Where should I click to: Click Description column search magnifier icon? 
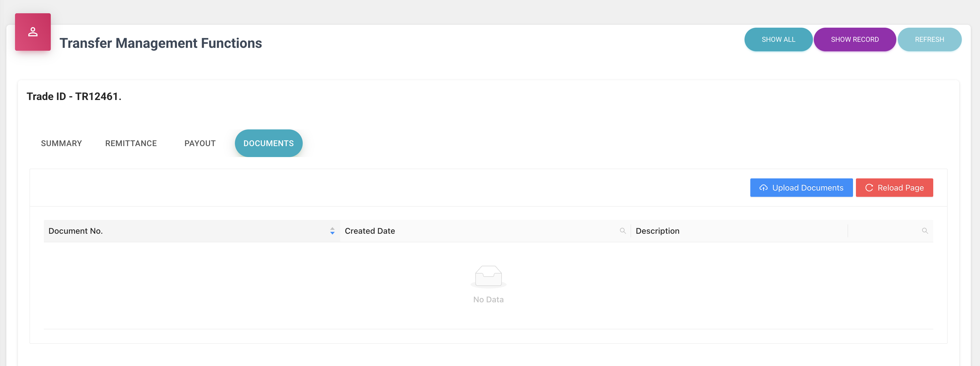(x=925, y=231)
